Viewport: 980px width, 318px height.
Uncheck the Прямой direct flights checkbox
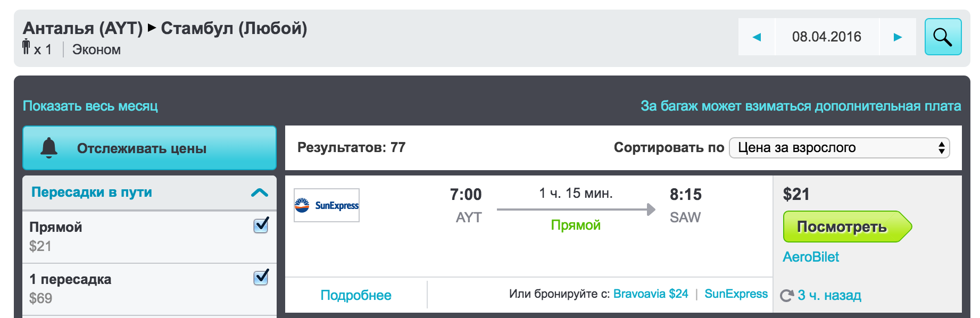coord(261,225)
